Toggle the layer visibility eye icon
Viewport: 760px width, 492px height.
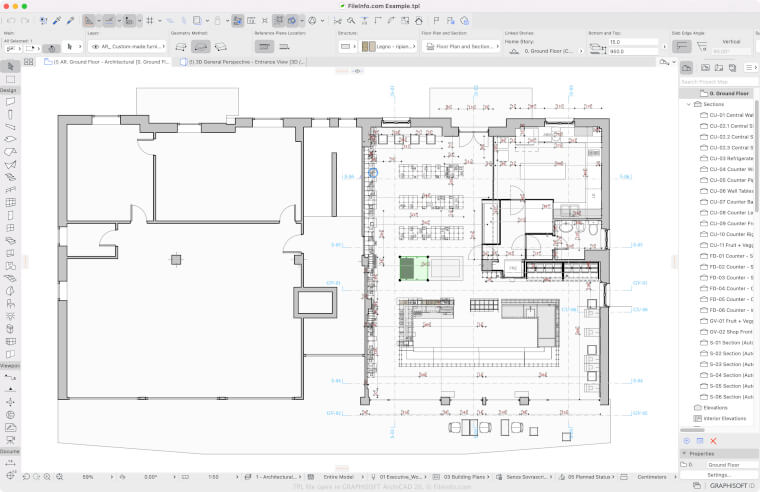[95, 46]
